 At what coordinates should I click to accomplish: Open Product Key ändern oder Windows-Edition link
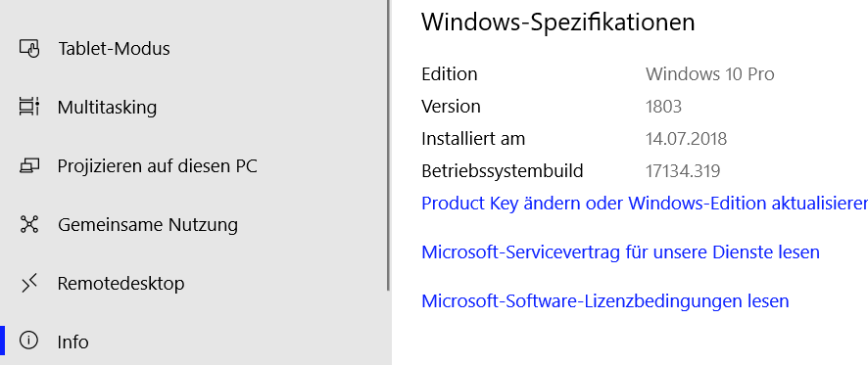click(x=645, y=203)
